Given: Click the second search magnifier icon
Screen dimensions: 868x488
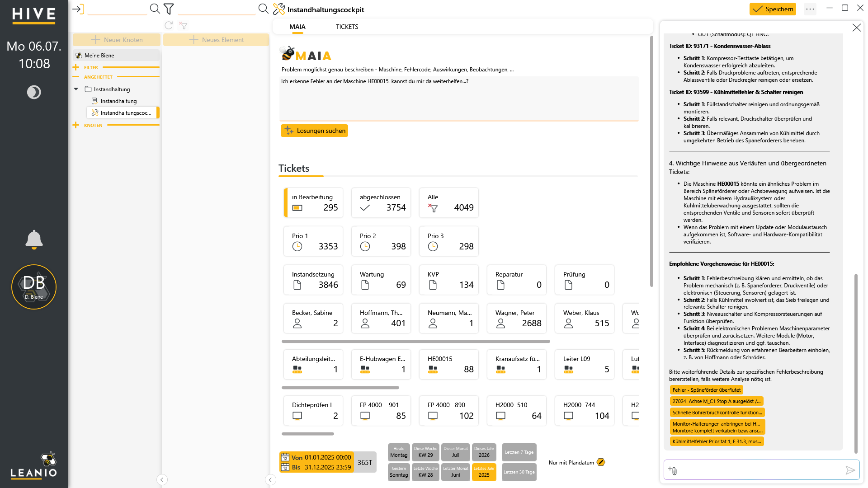Looking at the screenshot, I should [263, 9].
